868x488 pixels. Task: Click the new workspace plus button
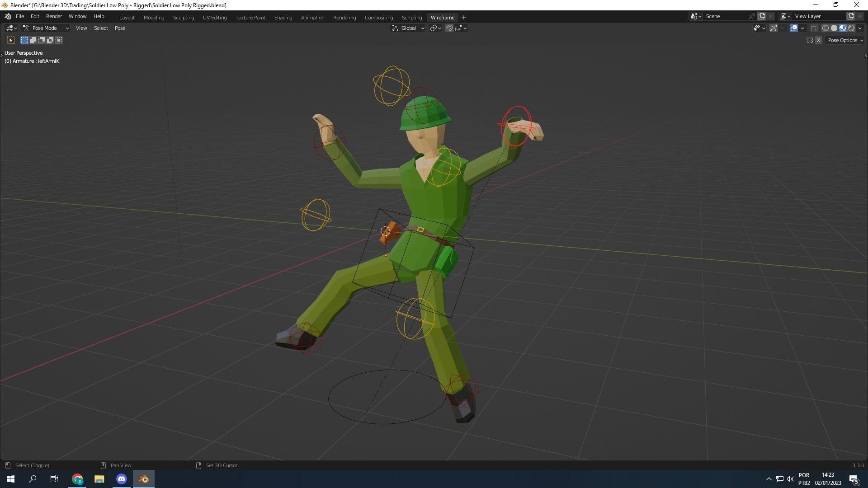click(463, 17)
